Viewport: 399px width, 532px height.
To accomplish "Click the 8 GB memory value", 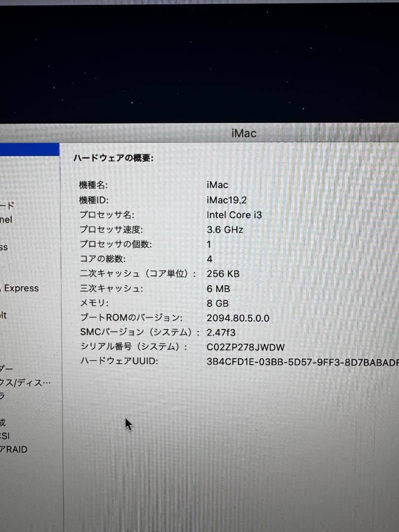I will click(218, 303).
